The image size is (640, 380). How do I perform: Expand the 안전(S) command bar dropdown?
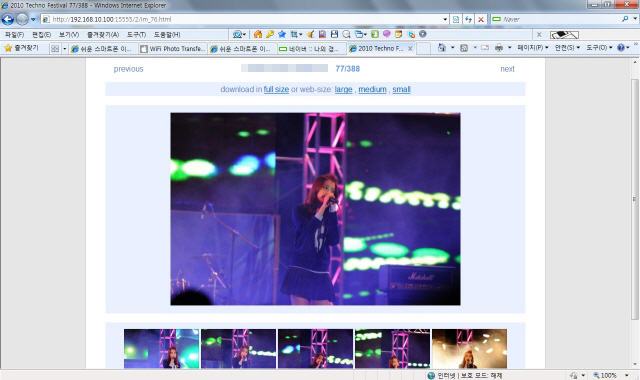click(567, 48)
